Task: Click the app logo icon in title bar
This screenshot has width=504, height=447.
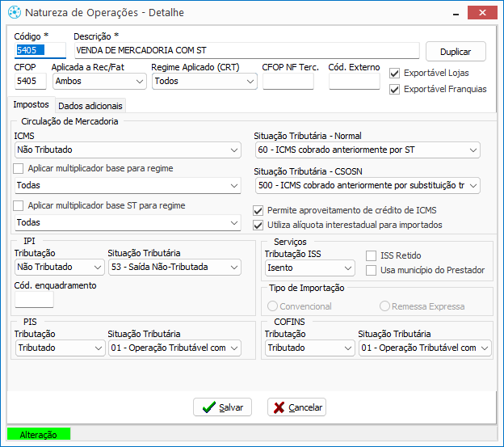Action: [x=15, y=13]
